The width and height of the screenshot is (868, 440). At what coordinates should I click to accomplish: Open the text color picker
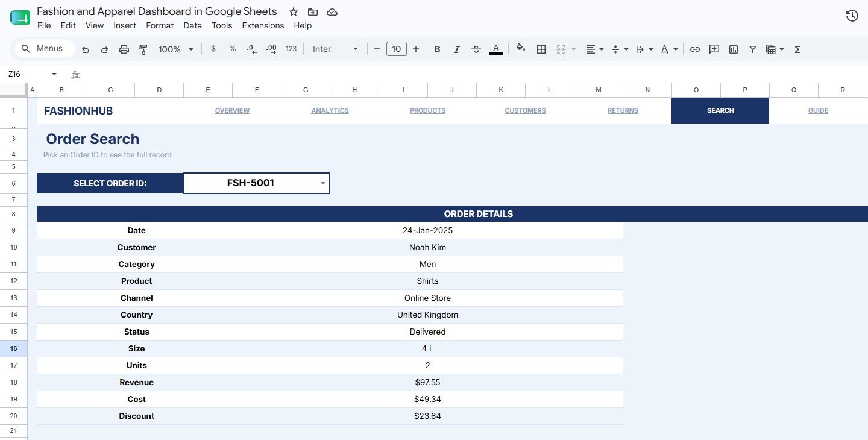pos(496,49)
